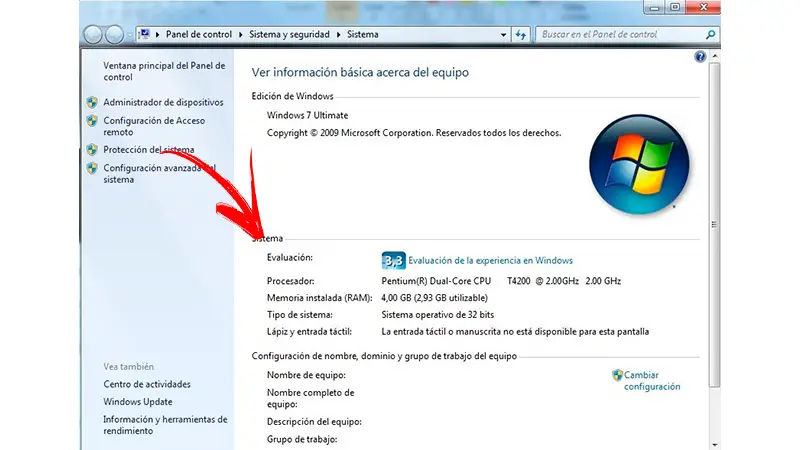The image size is (800, 450).
Task: Click '4,00 GB (2,93 GB utilizable)' RAM value
Action: [x=434, y=298]
